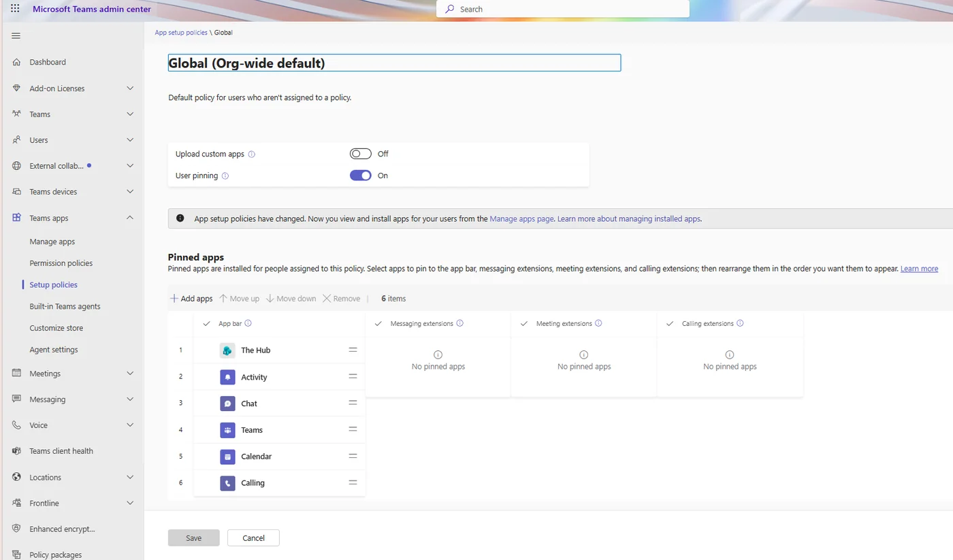
Task: Click the Add-on Licenses diamond icon
Action: (16, 88)
